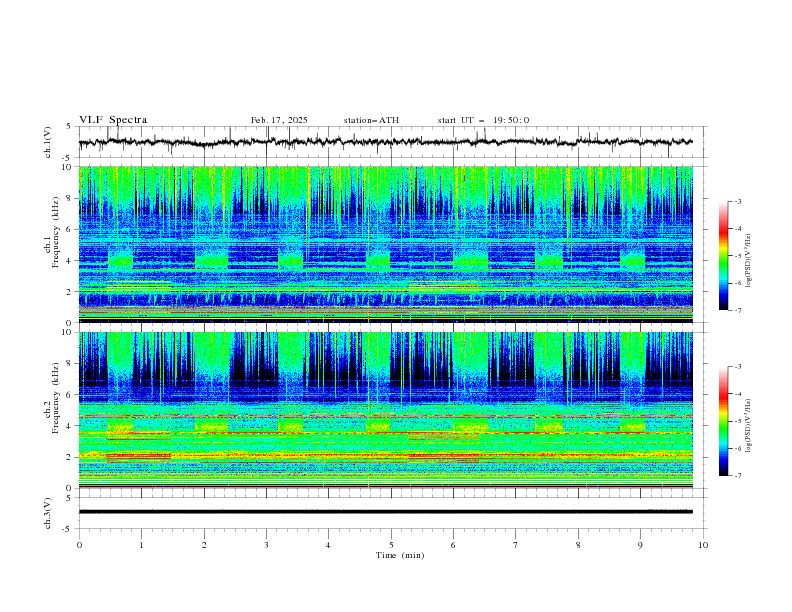Screen dimensions: 792x612
Task: Select the date text "Feb. 17, 2025"
Action: [279, 120]
